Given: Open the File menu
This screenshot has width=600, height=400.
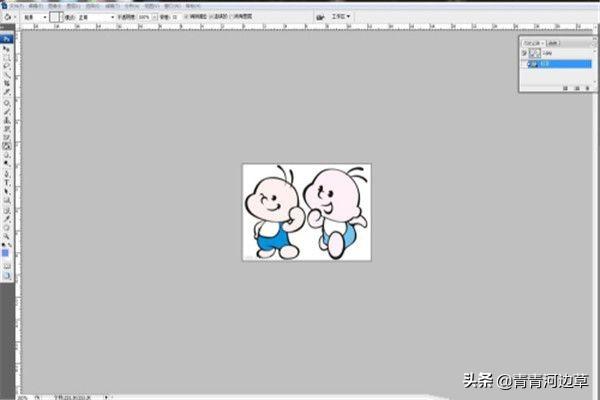Looking at the screenshot, I should [16, 4].
